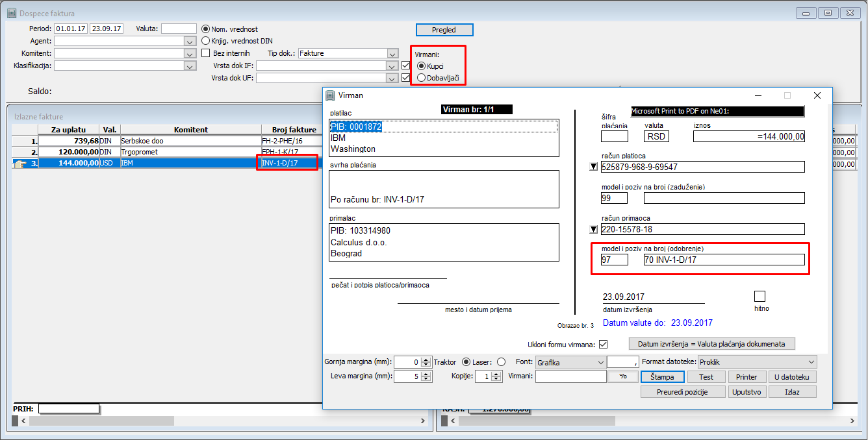Expand the Format datoteke dropdown
The height and width of the screenshot is (440, 868).
(811, 362)
